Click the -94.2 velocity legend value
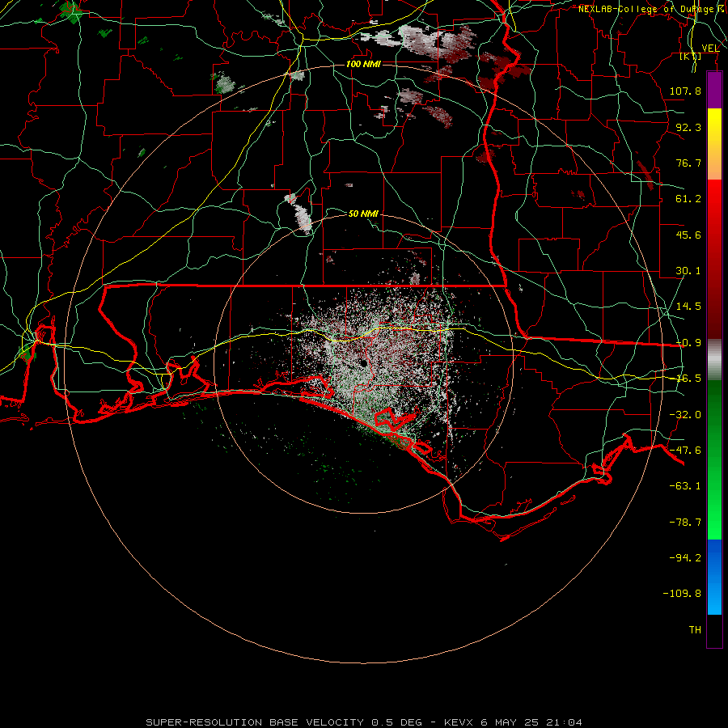This screenshot has width=728, height=728. pos(685,557)
